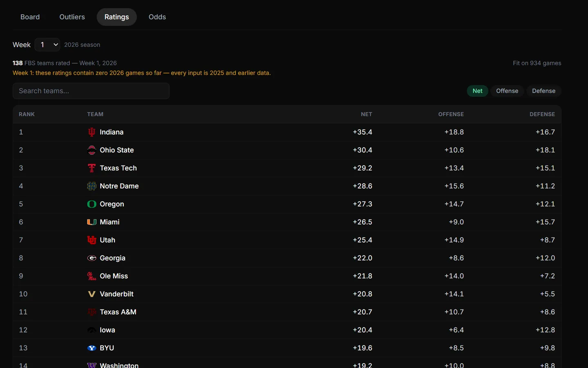Image resolution: width=588 pixels, height=368 pixels.
Task: Go to the Odds tab
Action: click(x=157, y=17)
